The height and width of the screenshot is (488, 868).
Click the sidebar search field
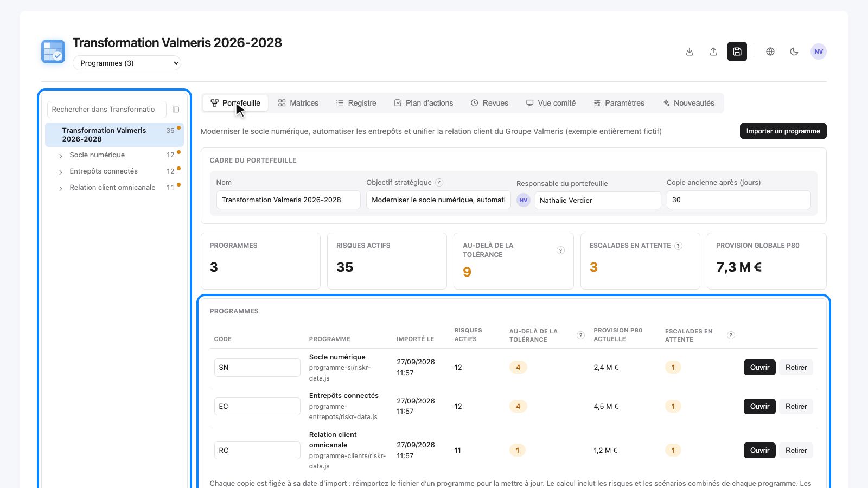coord(106,110)
